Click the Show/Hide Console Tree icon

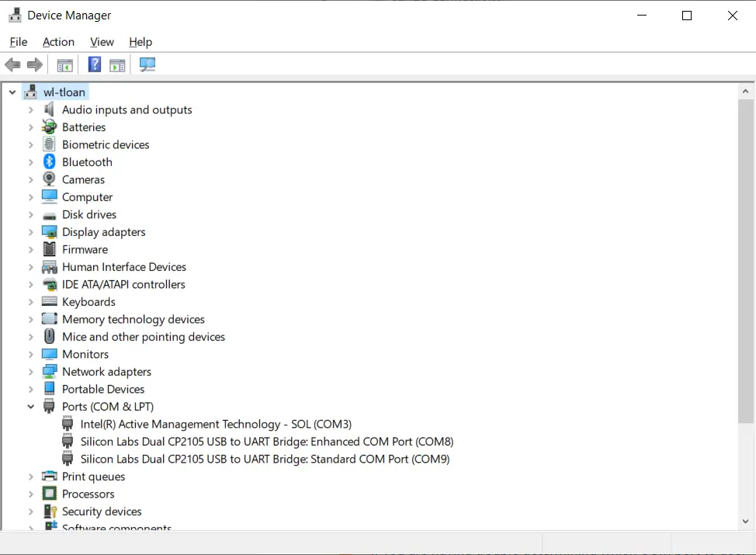pos(65,65)
